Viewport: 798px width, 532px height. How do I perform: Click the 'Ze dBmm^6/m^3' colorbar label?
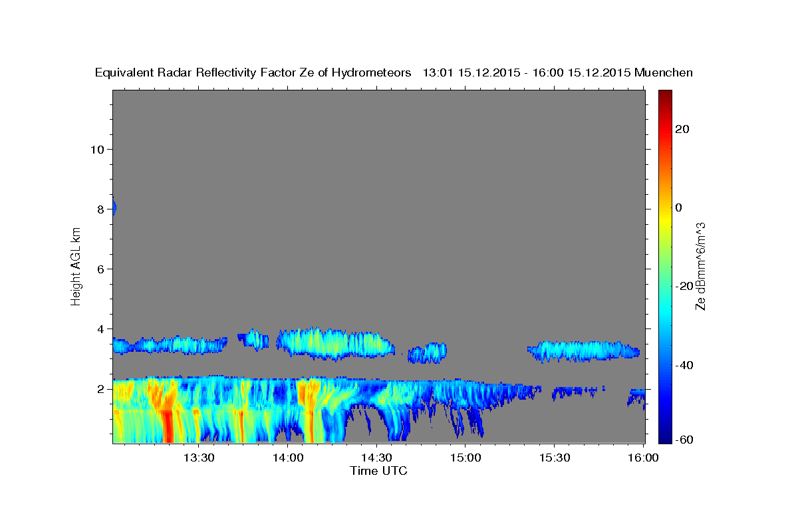pos(700,267)
